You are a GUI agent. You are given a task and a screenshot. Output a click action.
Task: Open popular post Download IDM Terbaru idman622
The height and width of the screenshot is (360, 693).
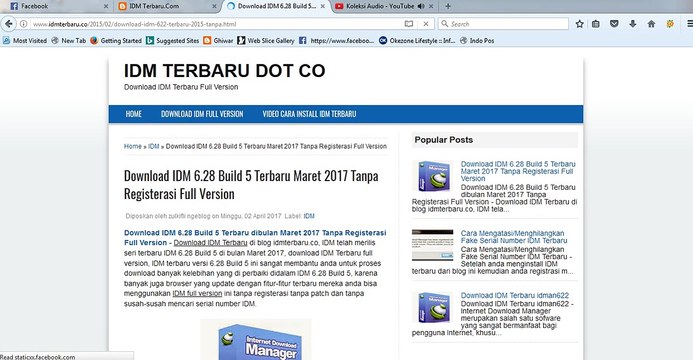(x=514, y=296)
